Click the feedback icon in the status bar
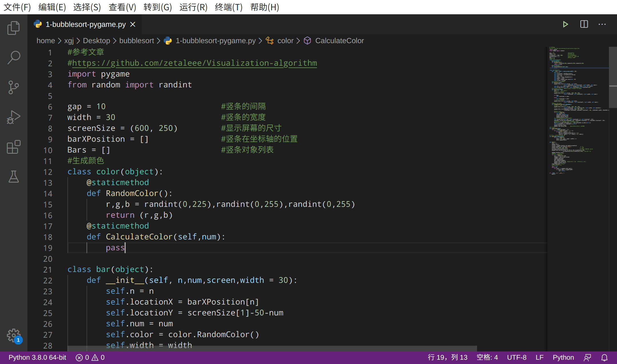This screenshot has height=364, width=617. coord(587,357)
